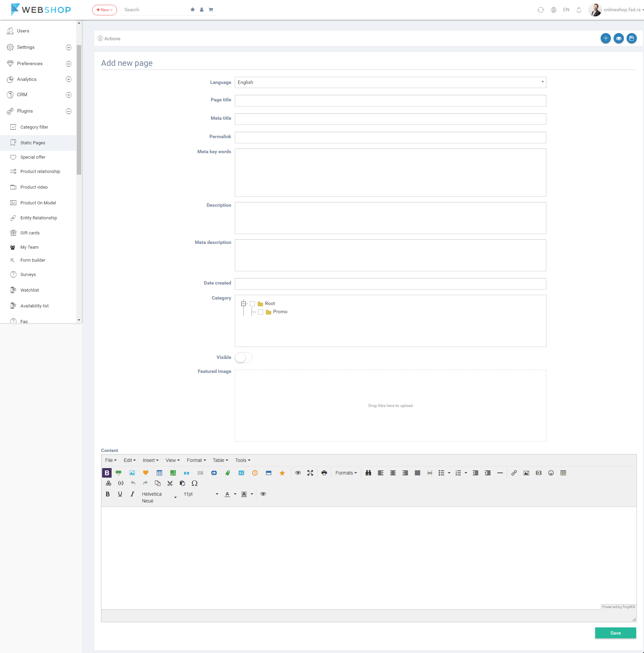Insert a special character with Omega icon
This screenshot has height=653, width=644.
click(x=195, y=483)
